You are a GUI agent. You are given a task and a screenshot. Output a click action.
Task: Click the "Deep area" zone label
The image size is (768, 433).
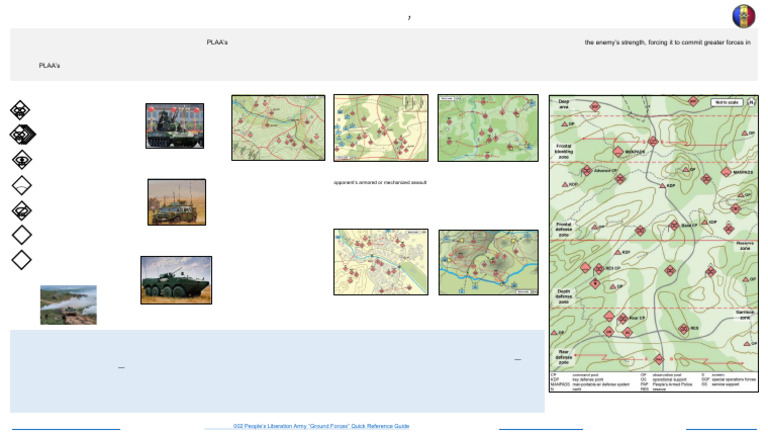(x=564, y=104)
